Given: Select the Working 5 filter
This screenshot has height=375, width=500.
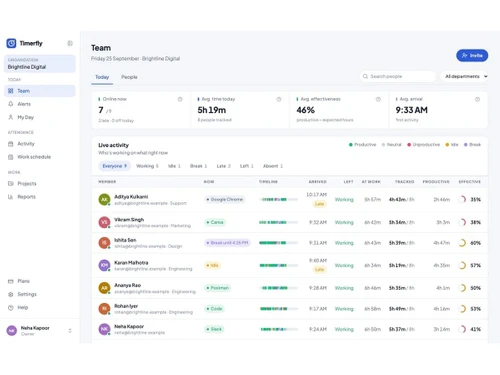Looking at the screenshot, I should [x=147, y=166].
